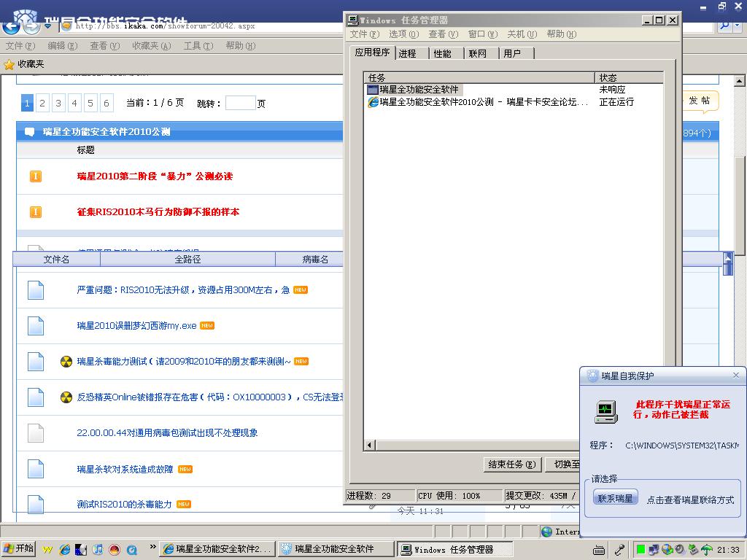Launch Internet Explorer from the quick launch bar

coord(64,549)
